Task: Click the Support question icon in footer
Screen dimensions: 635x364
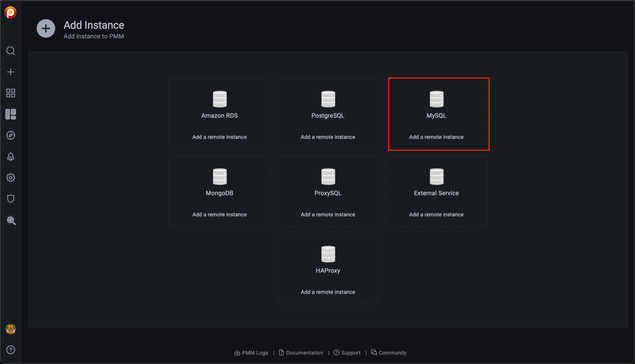Action: click(337, 353)
